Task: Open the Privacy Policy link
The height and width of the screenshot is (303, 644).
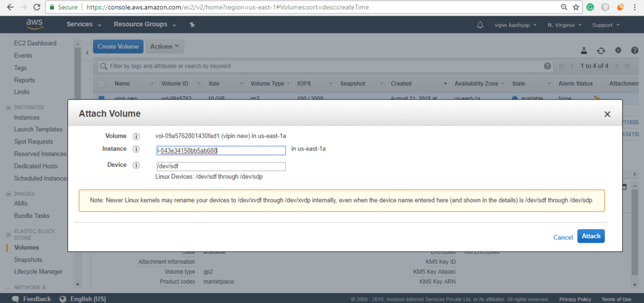Action: [575, 299]
